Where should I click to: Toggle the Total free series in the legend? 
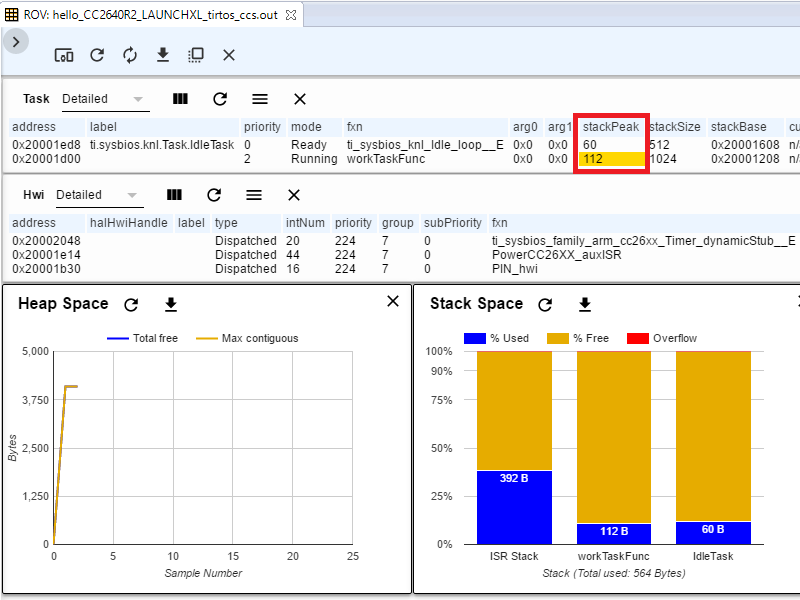[142, 338]
